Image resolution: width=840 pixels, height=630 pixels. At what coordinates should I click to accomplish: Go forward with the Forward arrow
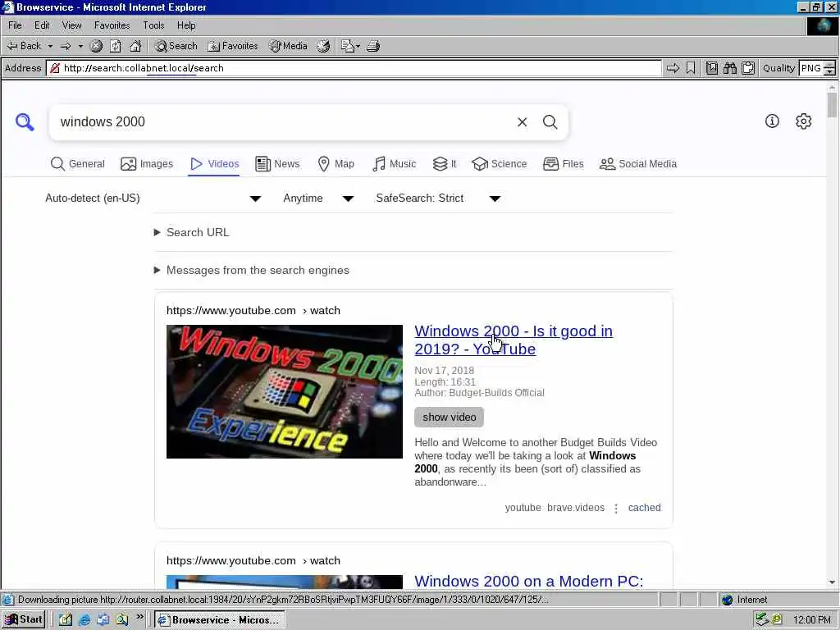(x=66, y=46)
